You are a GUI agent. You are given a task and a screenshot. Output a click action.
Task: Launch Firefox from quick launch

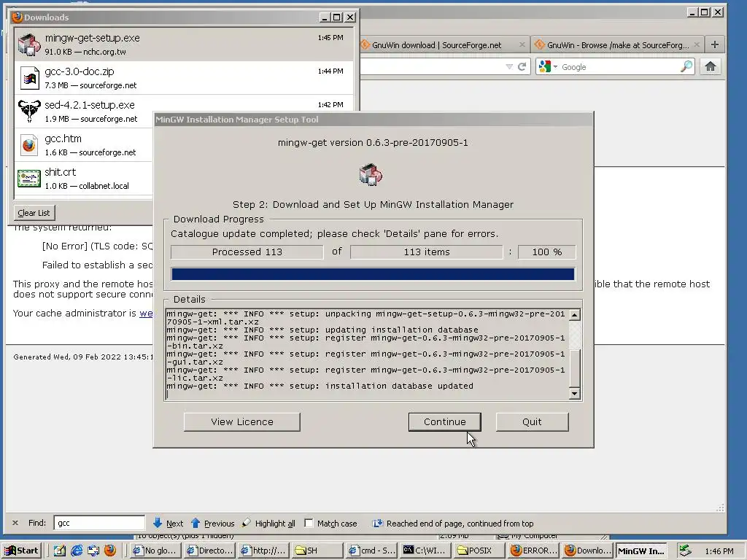tap(110, 551)
